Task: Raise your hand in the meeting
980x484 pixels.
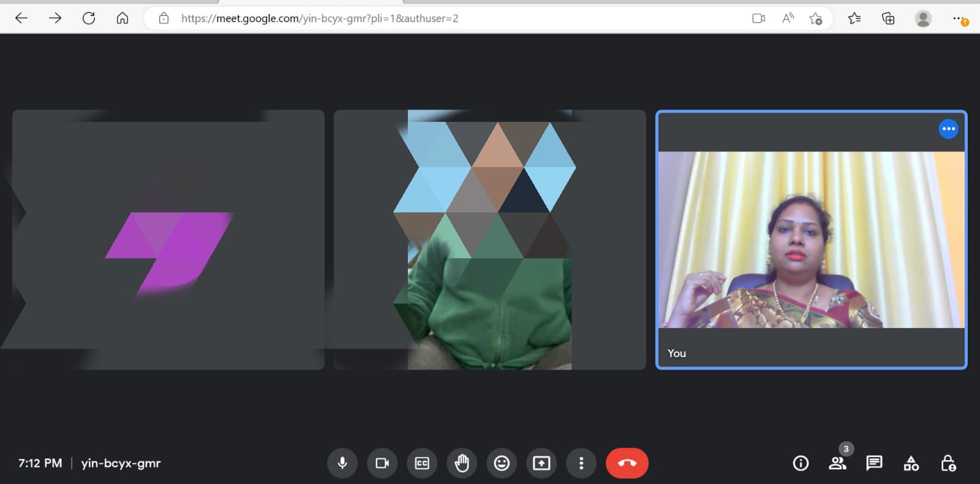Action: pos(462,463)
